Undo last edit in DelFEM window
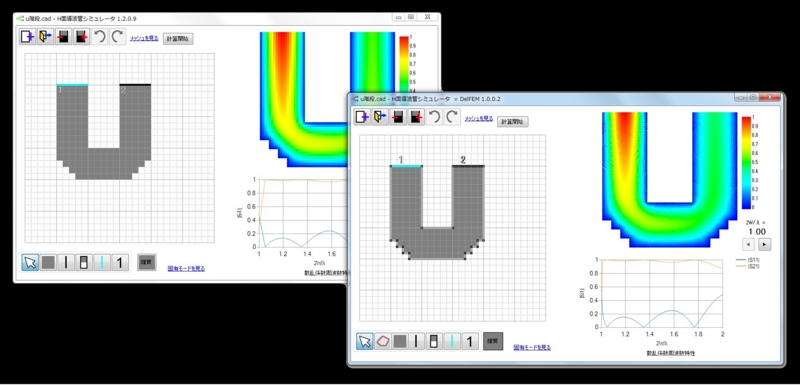The image size is (800, 385). (x=434, y=117)
